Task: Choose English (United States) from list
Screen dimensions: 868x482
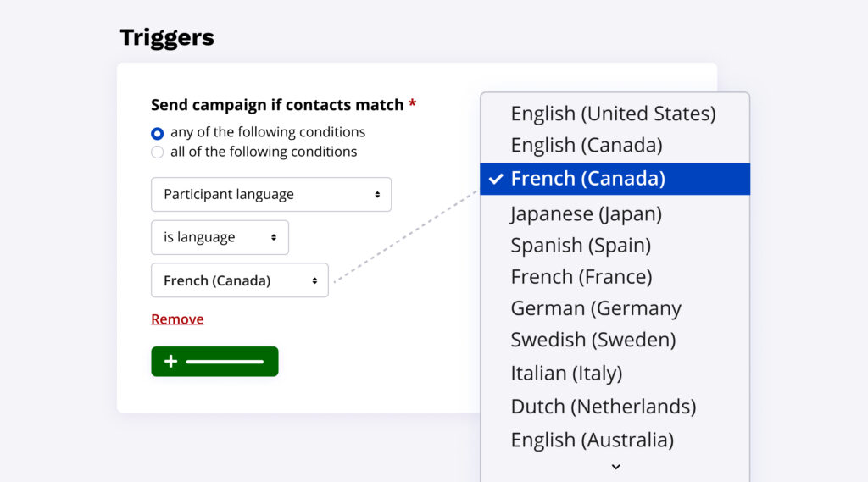Action: point(613,114)
